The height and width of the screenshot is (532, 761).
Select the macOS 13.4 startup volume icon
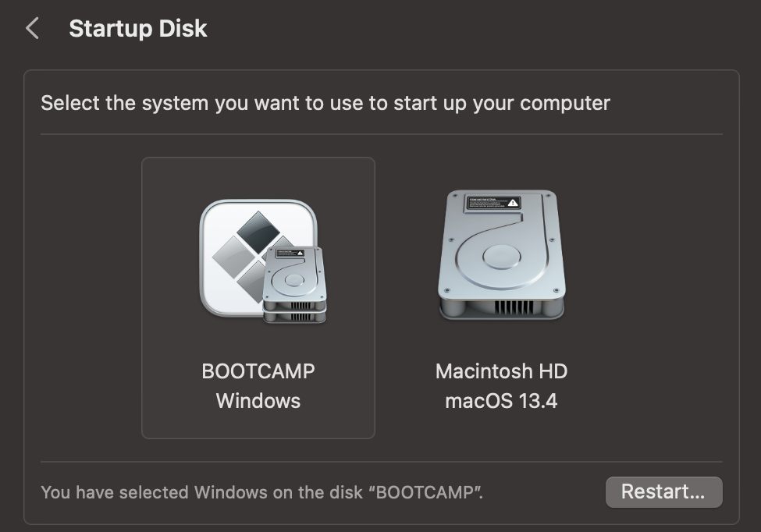[501, 254]
